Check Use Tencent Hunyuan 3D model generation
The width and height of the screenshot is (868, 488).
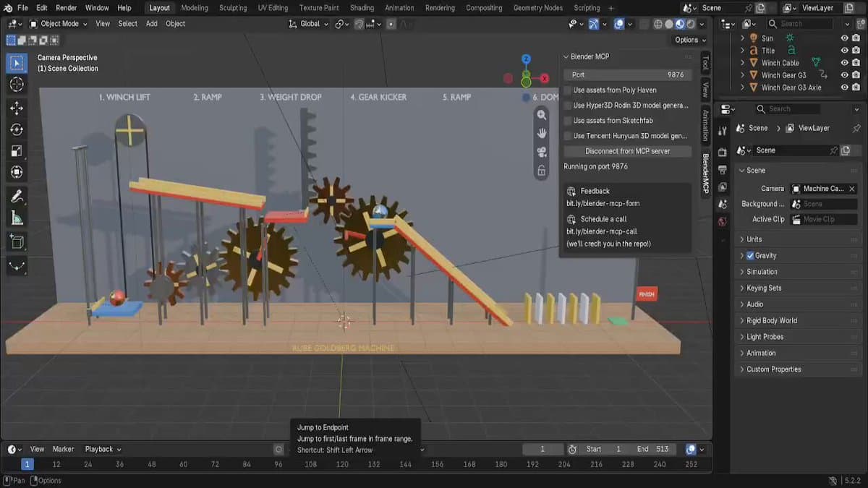pos(568,136)
